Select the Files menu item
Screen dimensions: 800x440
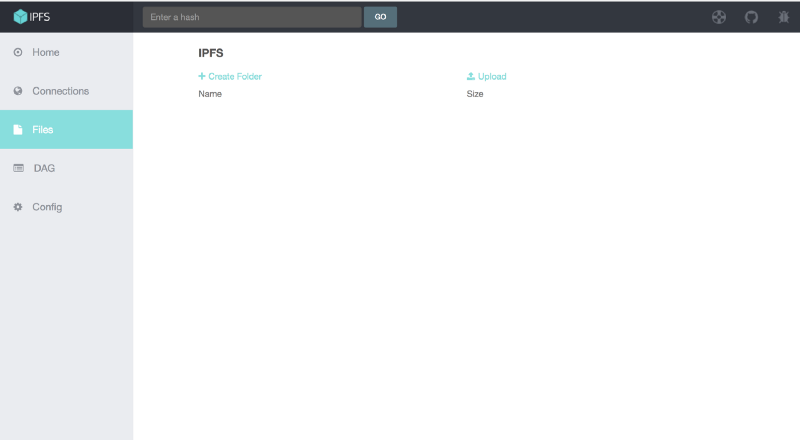pyautogui.click(x=66, y=130)
